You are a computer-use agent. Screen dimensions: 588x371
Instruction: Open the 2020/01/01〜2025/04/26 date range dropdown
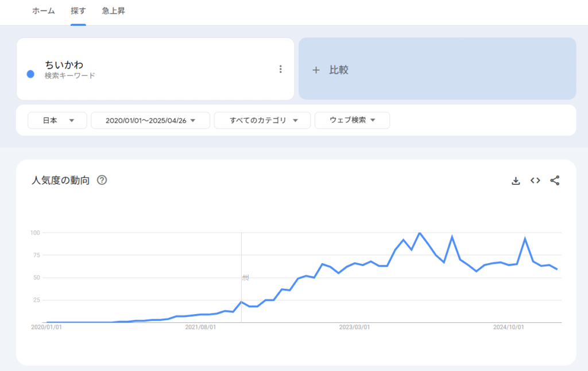[x=150, y=121]
